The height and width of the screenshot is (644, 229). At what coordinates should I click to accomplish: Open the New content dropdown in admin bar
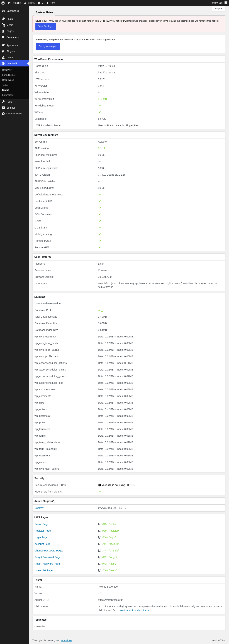pos(51,3)
